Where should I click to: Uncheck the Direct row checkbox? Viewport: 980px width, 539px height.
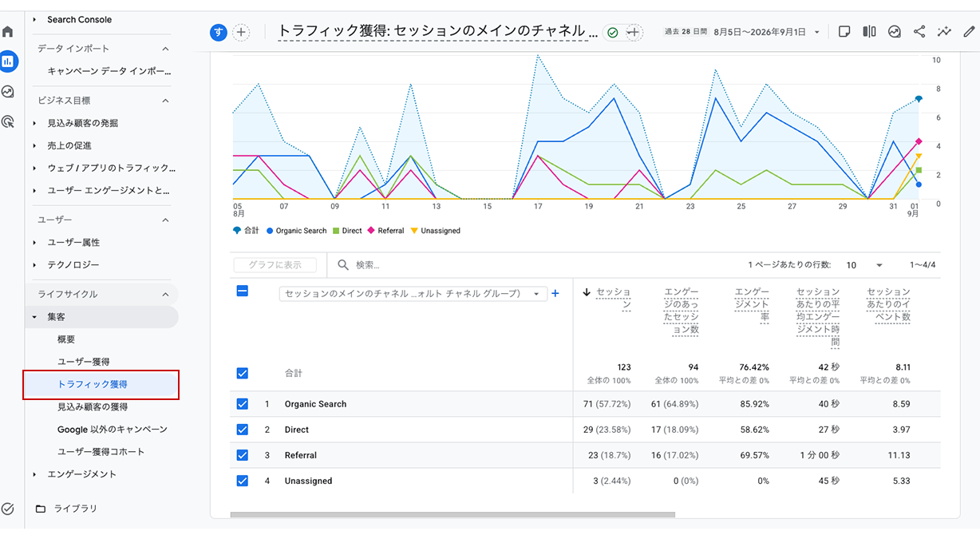tap(243, 430)
